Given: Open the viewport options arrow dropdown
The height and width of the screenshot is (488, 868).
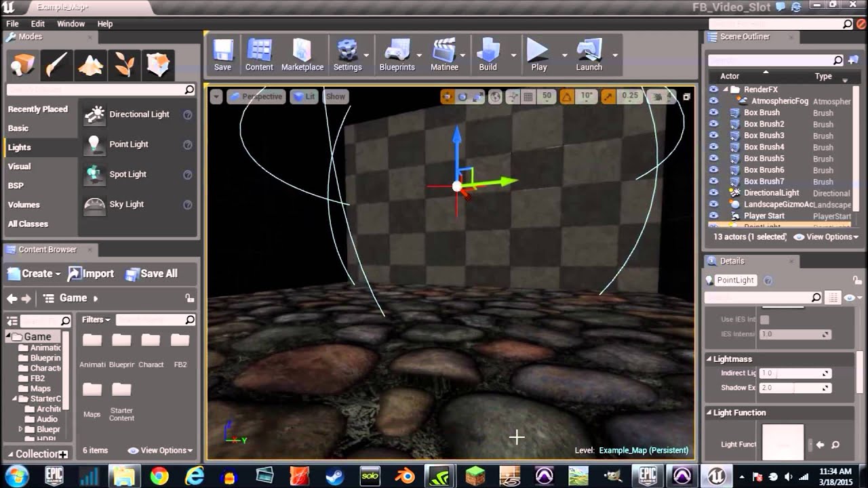Looking at the screenshot, I should pyautogui.click(x=216, y=97).
